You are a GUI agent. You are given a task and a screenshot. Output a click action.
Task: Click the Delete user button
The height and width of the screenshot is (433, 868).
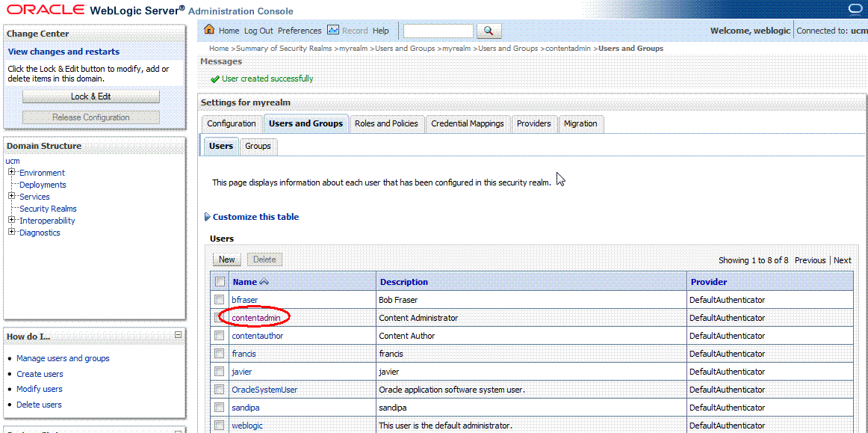click(x=264, y=260)
